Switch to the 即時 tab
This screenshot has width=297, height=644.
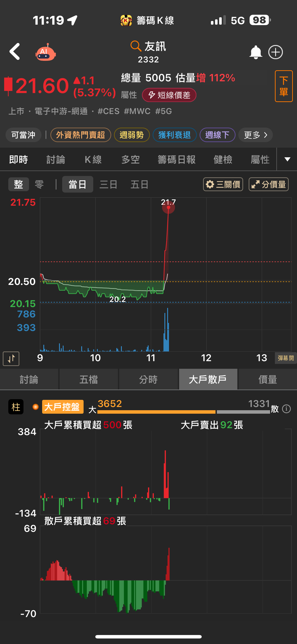[18, 159]
